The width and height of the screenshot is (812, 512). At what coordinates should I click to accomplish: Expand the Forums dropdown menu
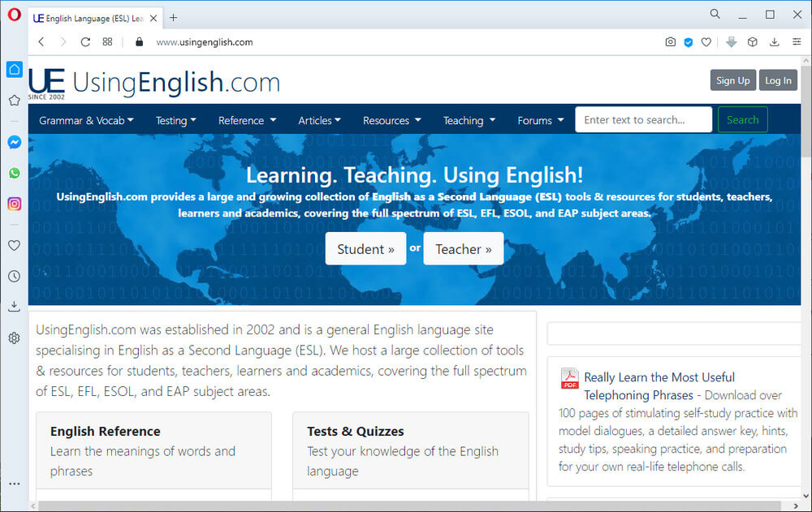click(541, 120)
